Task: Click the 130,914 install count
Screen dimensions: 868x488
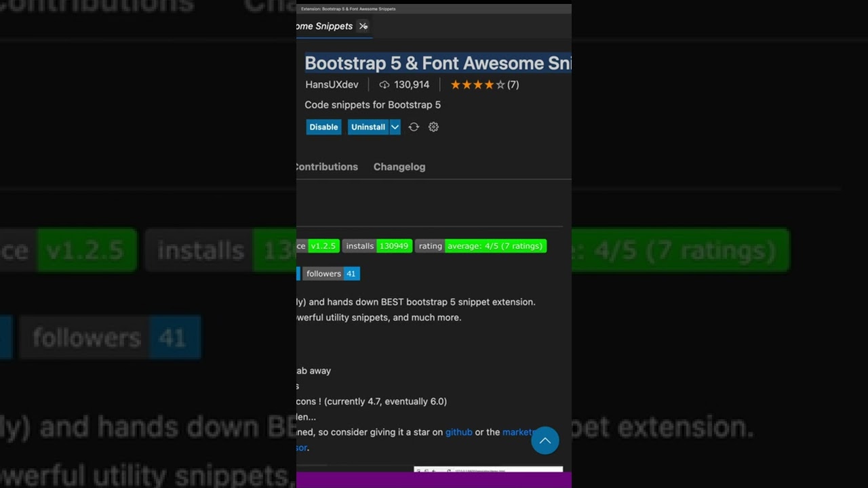Action: [x=412, y=85]
